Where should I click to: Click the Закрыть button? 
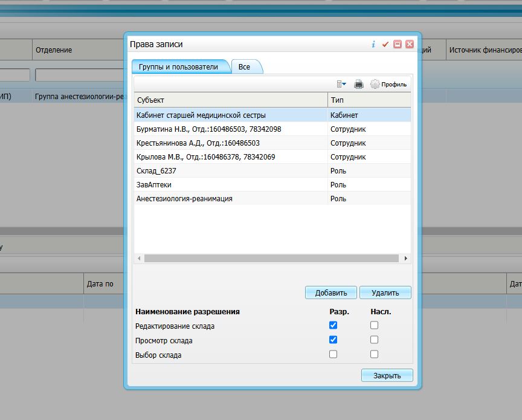pos(387,375)
